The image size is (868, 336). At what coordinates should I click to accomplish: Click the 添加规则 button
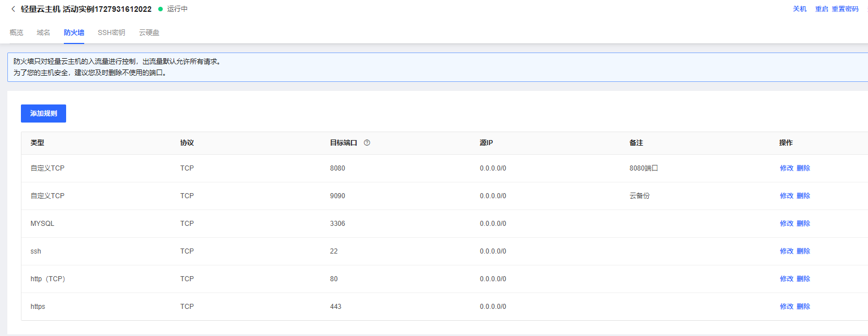(x=44, y=114)
